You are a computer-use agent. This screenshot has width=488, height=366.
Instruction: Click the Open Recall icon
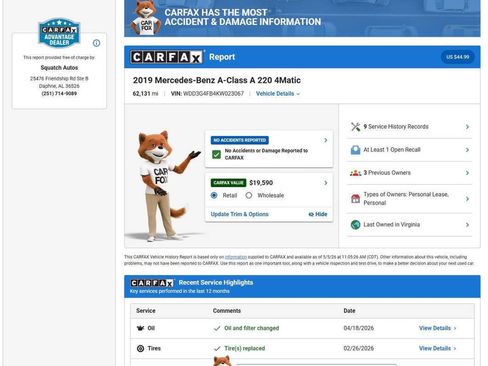pyautogui.click(x=356, y=150)
